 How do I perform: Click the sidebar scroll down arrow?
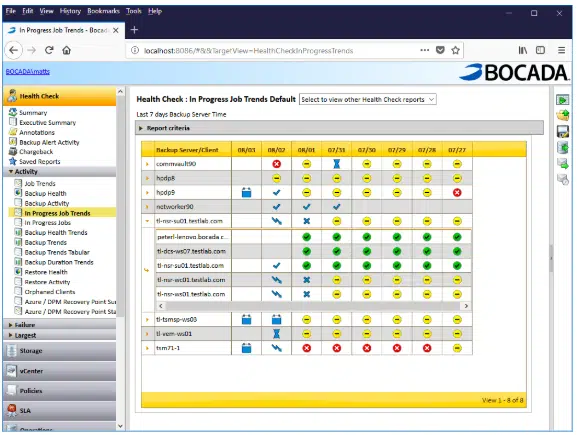tap(120, 426)
